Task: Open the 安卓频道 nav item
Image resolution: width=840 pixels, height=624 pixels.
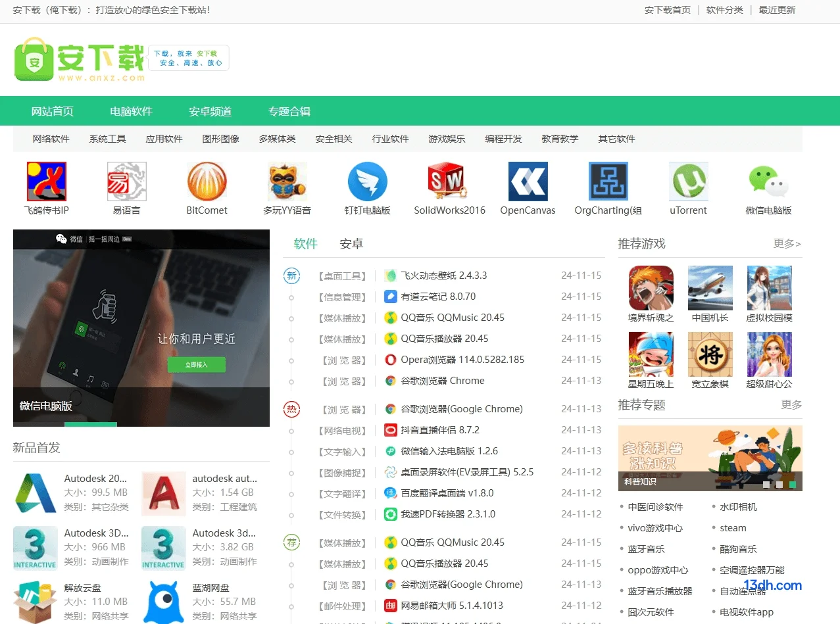Action: [210, 111]
